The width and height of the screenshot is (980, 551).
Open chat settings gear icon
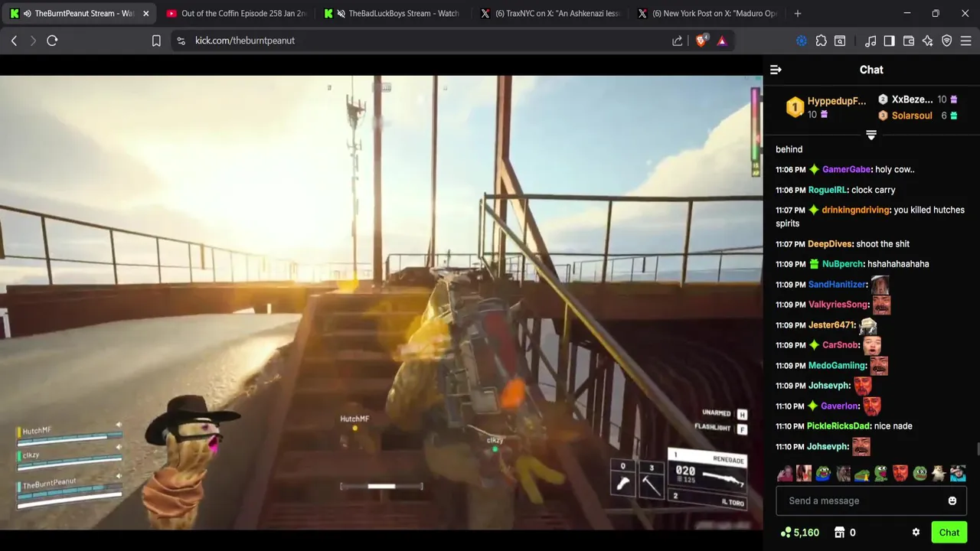(916, 533)
